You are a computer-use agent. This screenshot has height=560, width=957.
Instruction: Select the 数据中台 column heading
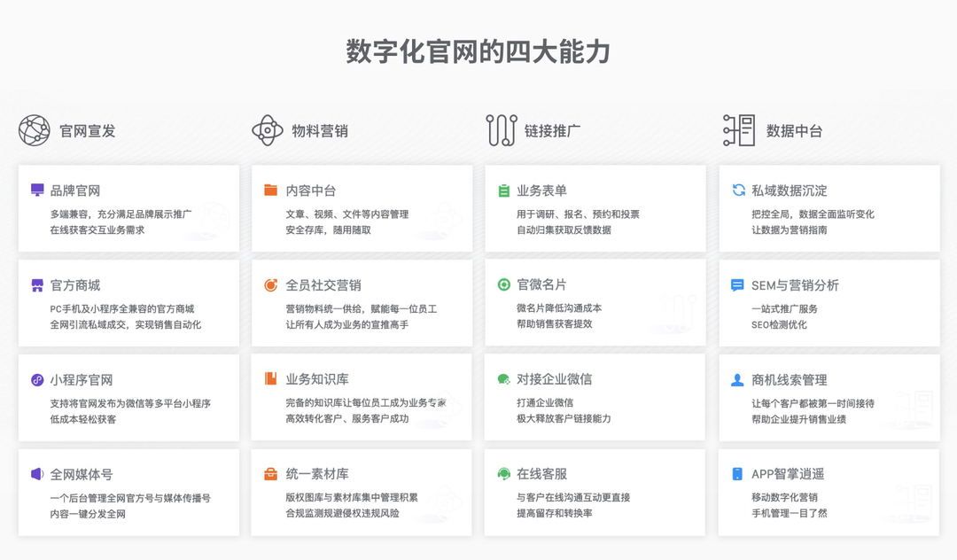click(x=795, y=130)
